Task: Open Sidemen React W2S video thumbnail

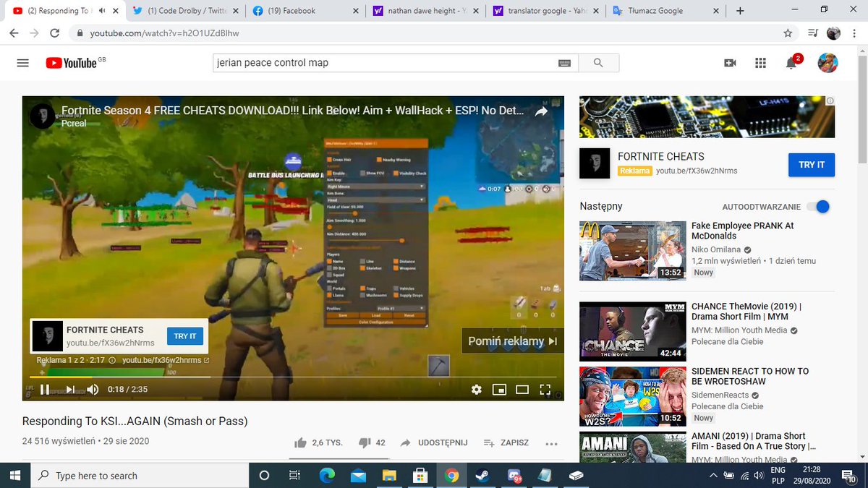Action: pyautogui.click(x=633, y=397)
